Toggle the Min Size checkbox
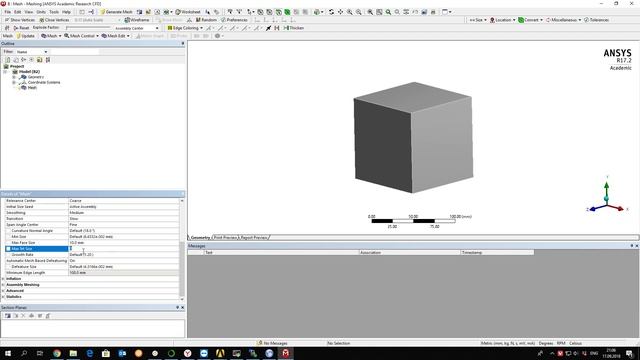Viewport: 640px width, 360px height. [8, 237]
